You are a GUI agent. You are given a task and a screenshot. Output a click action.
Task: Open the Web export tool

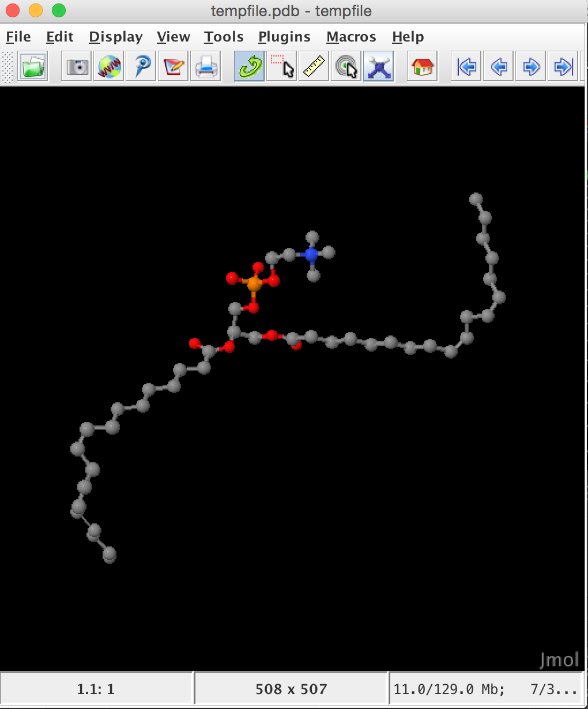pos(109,66)
